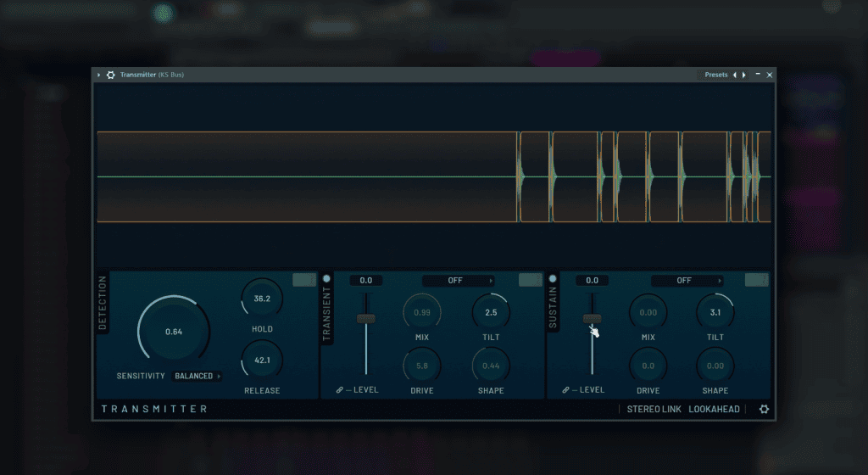Toggle the Sustain section power dot
Screen dimensions: 868x475
[553, 278]
